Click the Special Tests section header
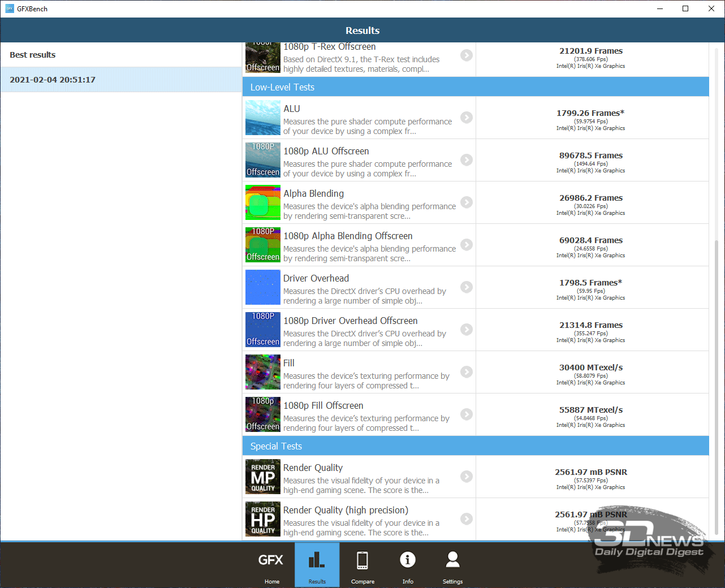 click(x=476, y=446)
